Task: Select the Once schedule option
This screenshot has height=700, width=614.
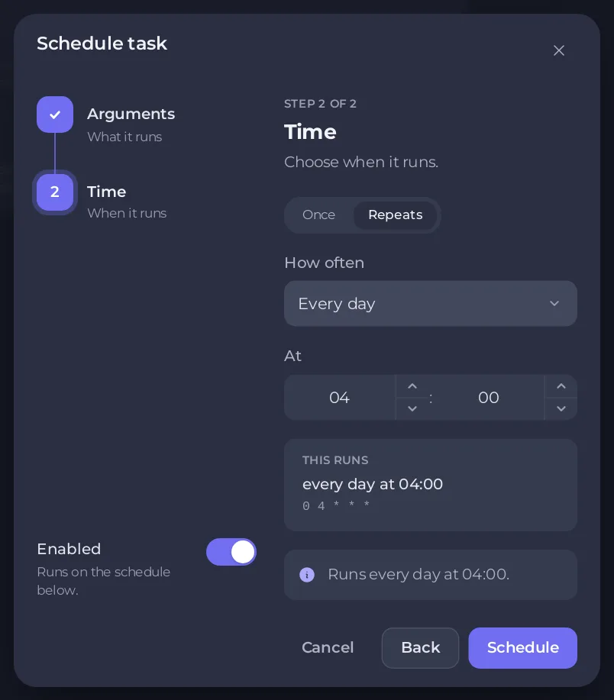Action: tap(318, 215)
